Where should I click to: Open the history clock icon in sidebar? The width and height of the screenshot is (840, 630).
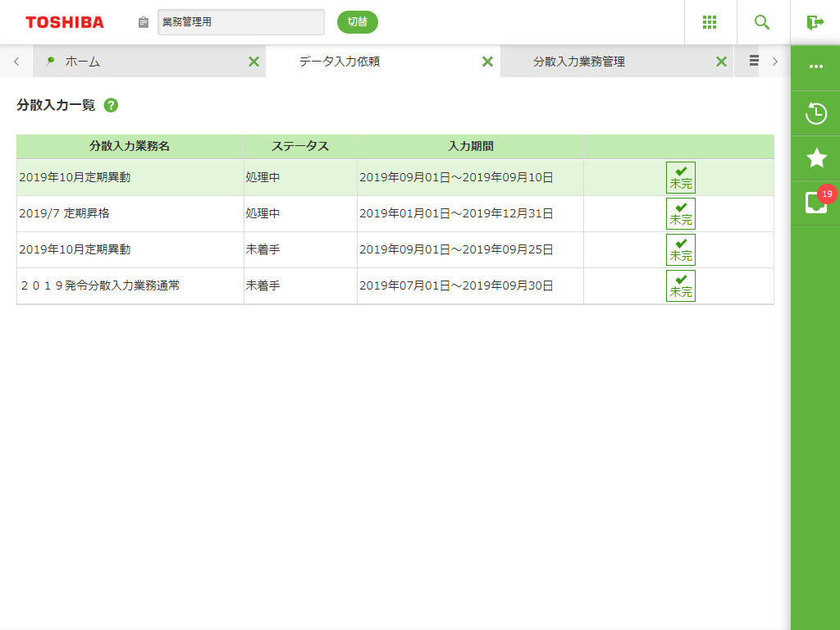[816, 113]
